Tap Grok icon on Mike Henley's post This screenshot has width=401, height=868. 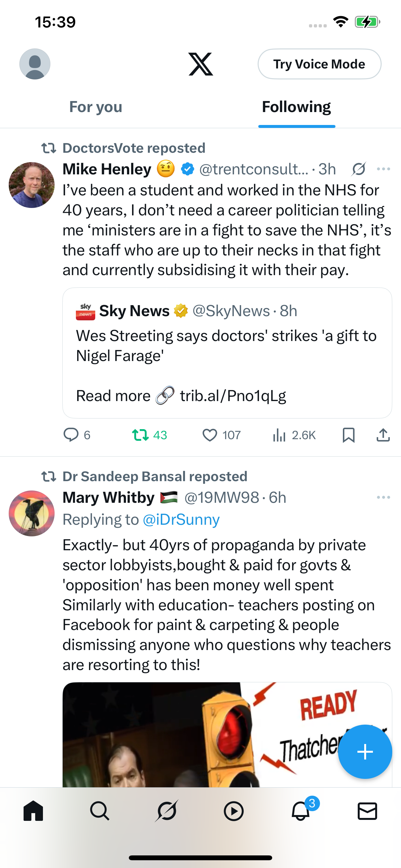point(359,169)
